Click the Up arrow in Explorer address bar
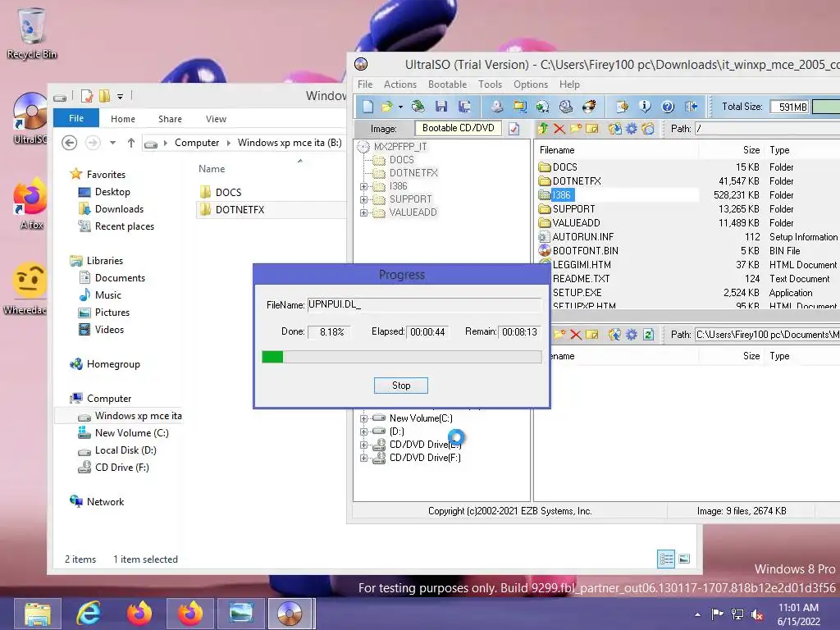The width and height of the screenshot is (840, 630). 131,143
